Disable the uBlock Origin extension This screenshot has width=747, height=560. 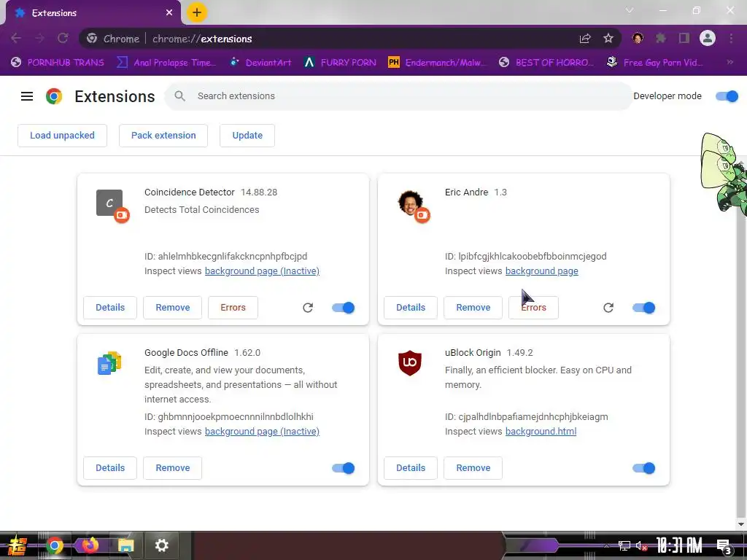644,468
